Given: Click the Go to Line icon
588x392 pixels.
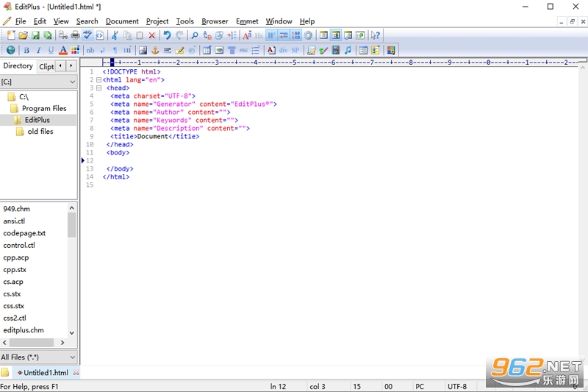Looking at the screenshot, I should pyautogui.click(x=232, y=35).
